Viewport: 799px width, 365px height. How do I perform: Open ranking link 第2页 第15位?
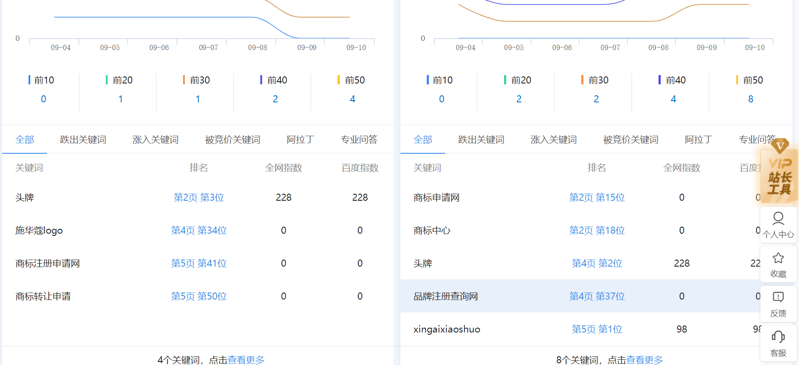(x=597, y=198)
